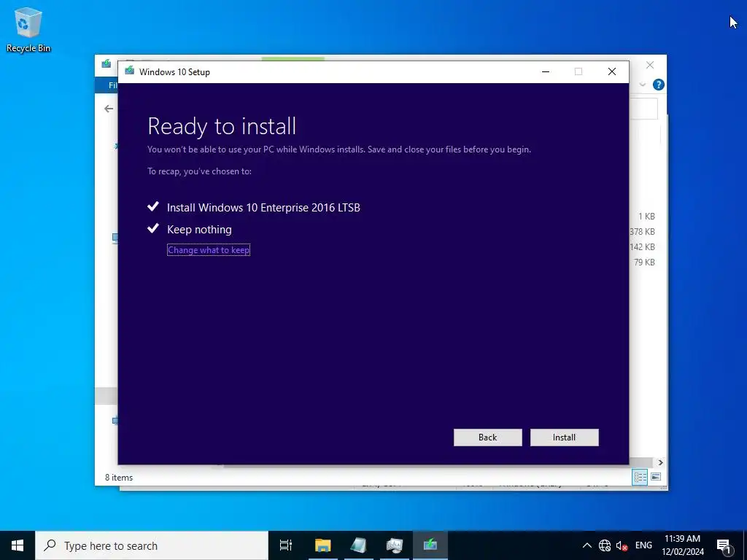The image size is (747, 560).
Task: Expand the File Explorer ribbon chevron
Action: 643,85
